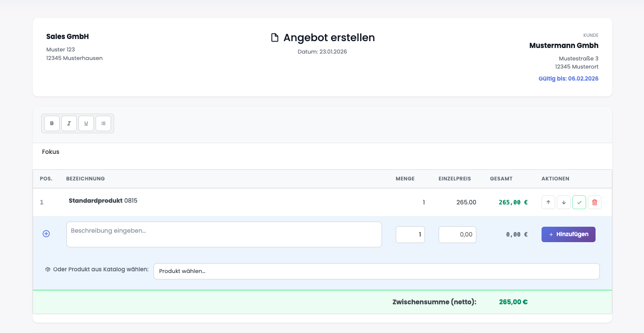
Task: Open the Produkt wählen dropdown
Action: pos(376,271)
